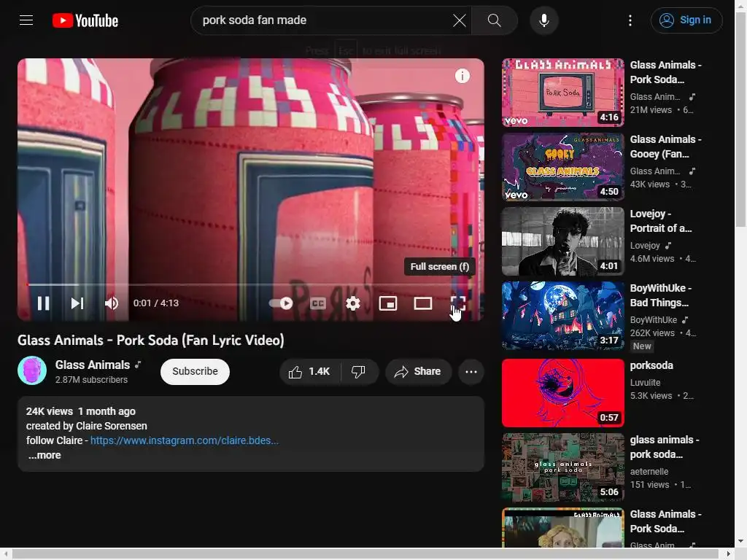Click the bottom partially visible Pork Soda thumbnail
This screenshot has height=560, width=747.
click(x=562, y=528)
